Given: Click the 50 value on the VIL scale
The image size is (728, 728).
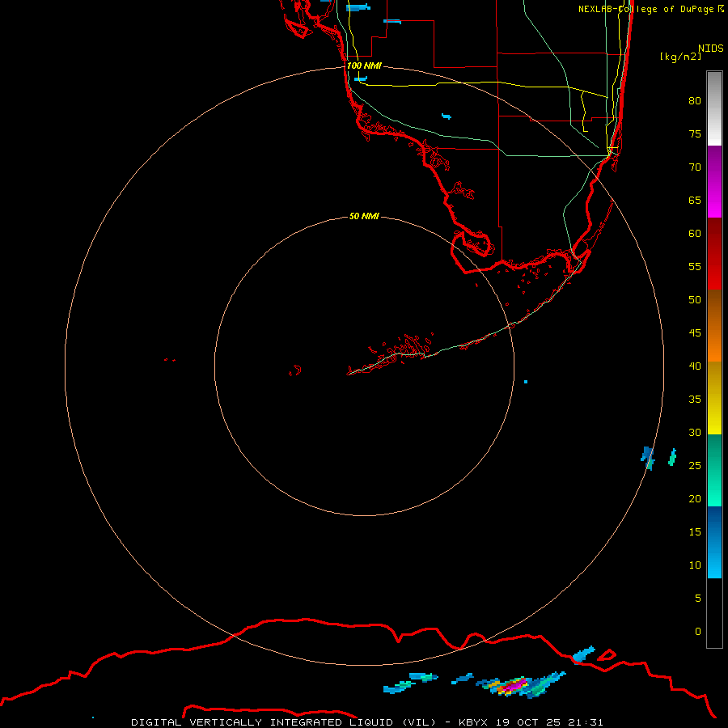Looking at the screenshot, I should pos(695,300).
